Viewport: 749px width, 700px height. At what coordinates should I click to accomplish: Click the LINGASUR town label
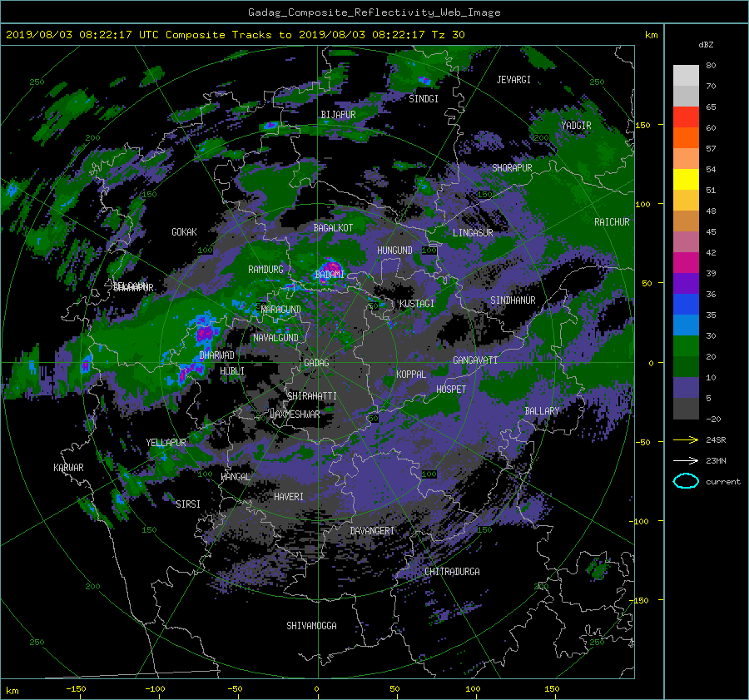[x=473, y=233]
